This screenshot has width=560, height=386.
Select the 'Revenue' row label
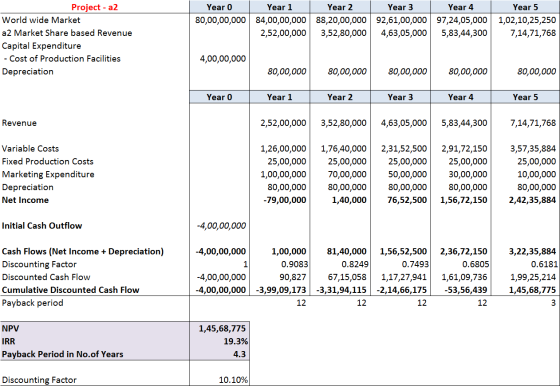(19, 123)
